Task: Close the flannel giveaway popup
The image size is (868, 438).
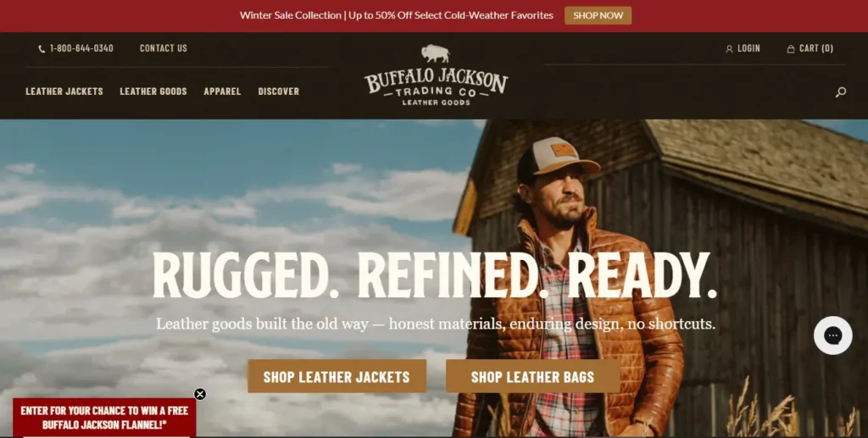Action: (200, 394)
